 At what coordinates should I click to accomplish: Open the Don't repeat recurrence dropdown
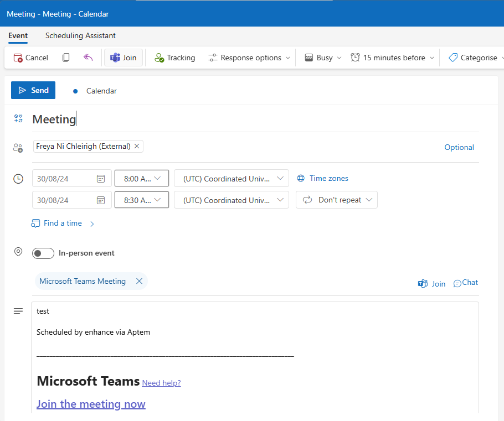pos(337,200)
